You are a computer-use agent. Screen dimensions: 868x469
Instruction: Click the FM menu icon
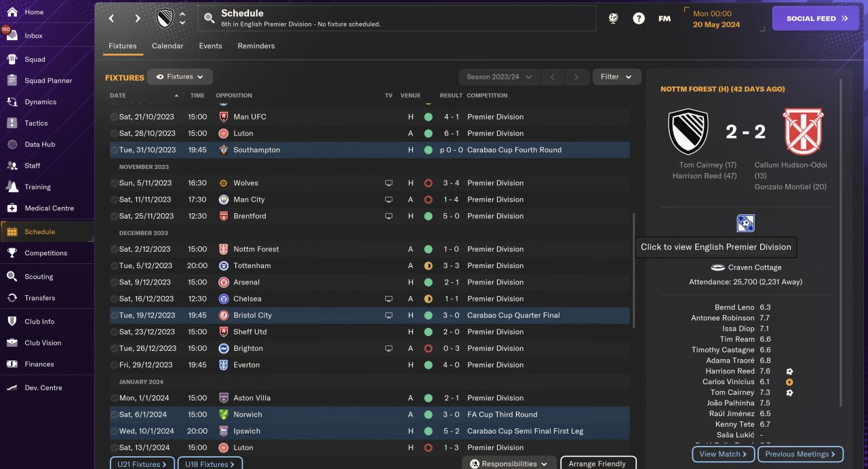coord(665,18)
